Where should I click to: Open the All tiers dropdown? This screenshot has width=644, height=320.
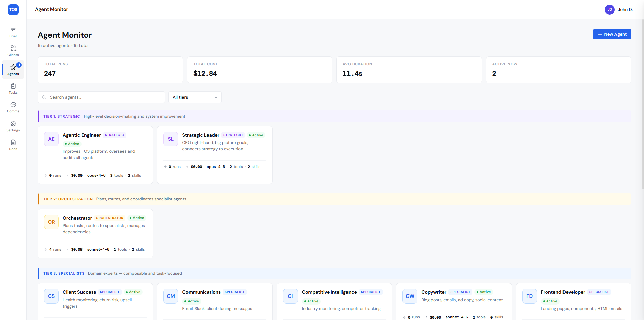[195, 97]
